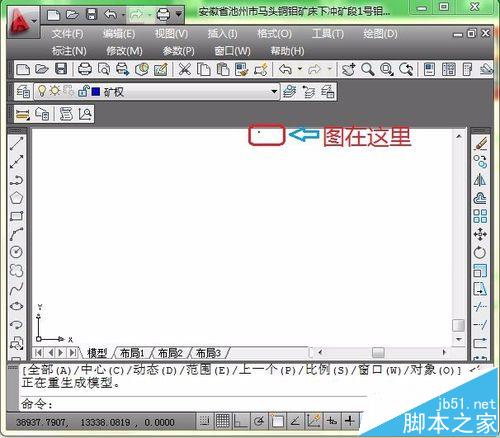The height and width of the screenshot is (438, 500).
Task: Switch to the 模型 tab
Action: tap(97, 353)
